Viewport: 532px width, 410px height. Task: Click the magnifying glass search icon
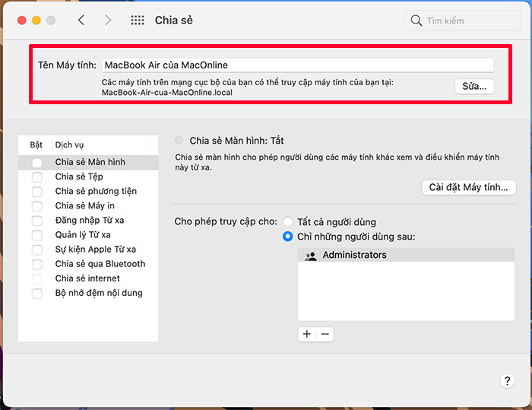(416, 21)
